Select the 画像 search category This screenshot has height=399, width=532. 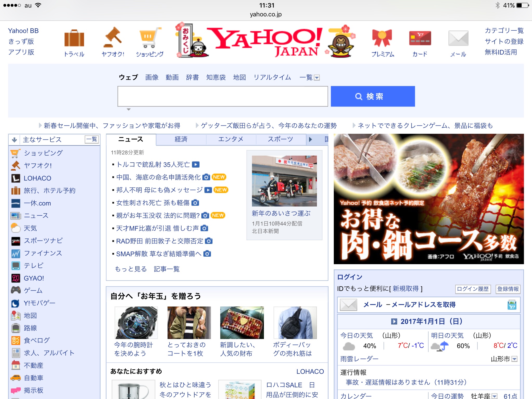(x=152, y=77)
